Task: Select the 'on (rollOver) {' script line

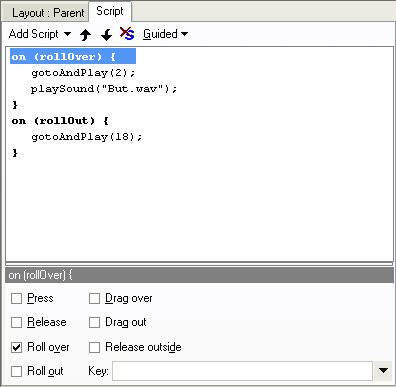Action: pos(73,56)
